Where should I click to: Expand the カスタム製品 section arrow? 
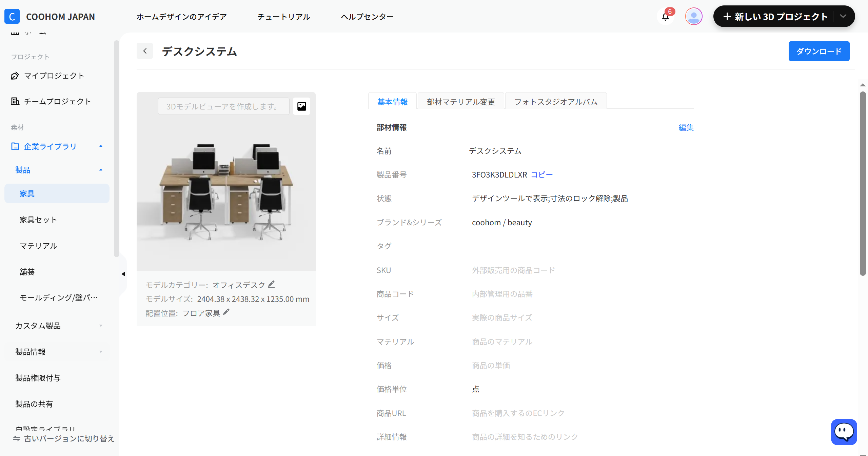click(101, 326)
